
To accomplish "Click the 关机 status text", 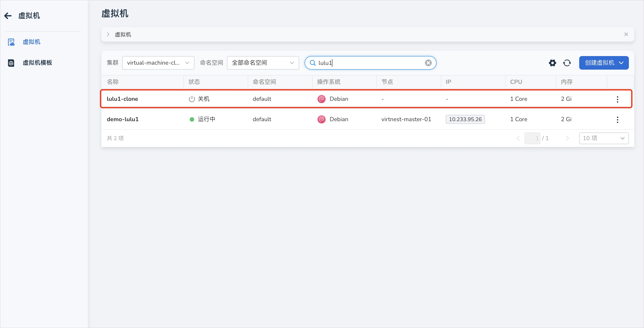I will coord(203,99).
